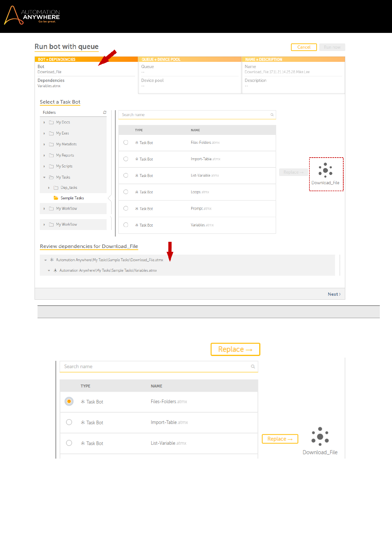392x554 pixels.
Task: Click the greyed Replace button beside the bot list
Action: (x=294, y=172)
